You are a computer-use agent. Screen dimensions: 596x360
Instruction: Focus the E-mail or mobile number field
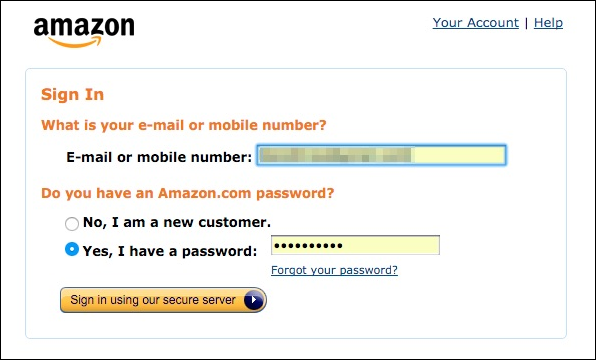coord(381,155)
